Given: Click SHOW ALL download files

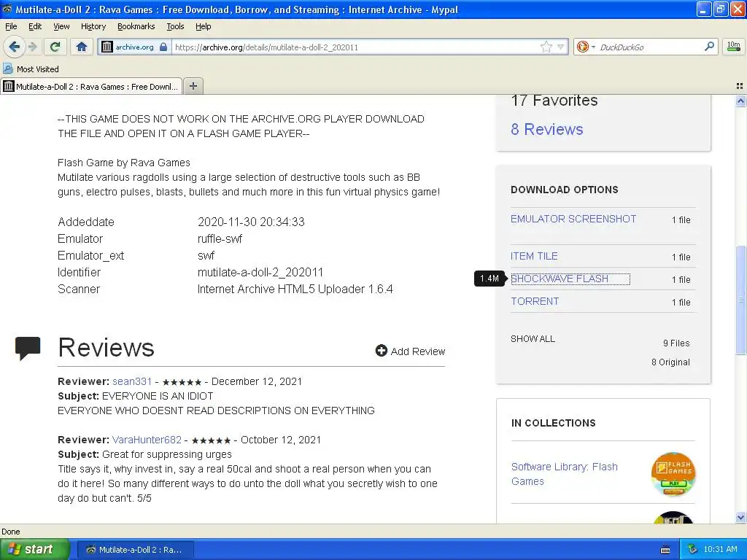Looking at the screenshot, I should pyautogui.click(x=533, y=338).
